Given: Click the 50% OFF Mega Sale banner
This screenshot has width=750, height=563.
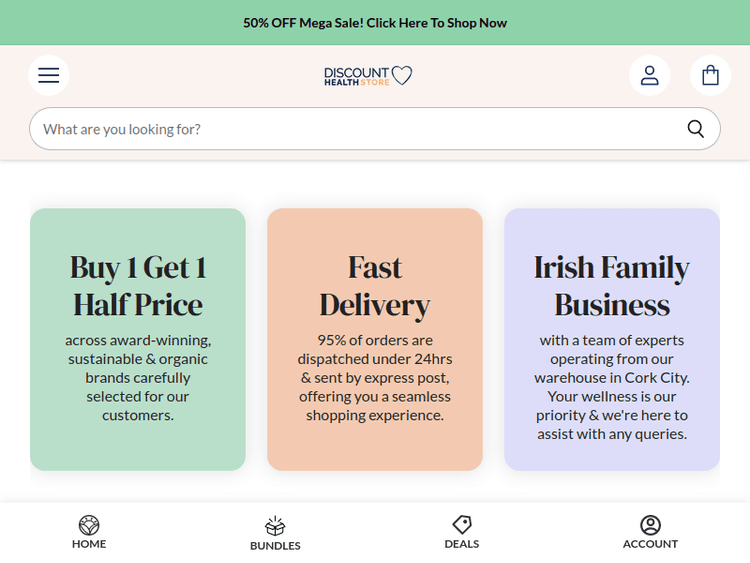Looking at the screenshot, I should coord(375,23).
